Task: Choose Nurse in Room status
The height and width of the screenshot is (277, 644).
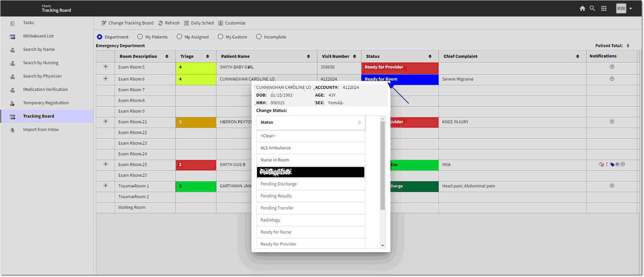Action: click(x=311, y=160)
